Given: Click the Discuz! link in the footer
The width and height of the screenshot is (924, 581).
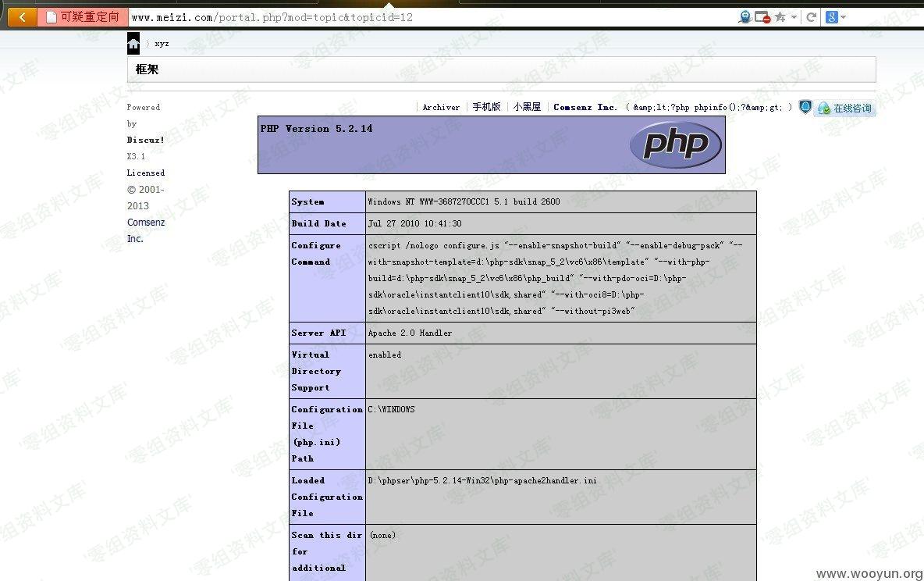Looking at the screenshot, I should 146,140.
